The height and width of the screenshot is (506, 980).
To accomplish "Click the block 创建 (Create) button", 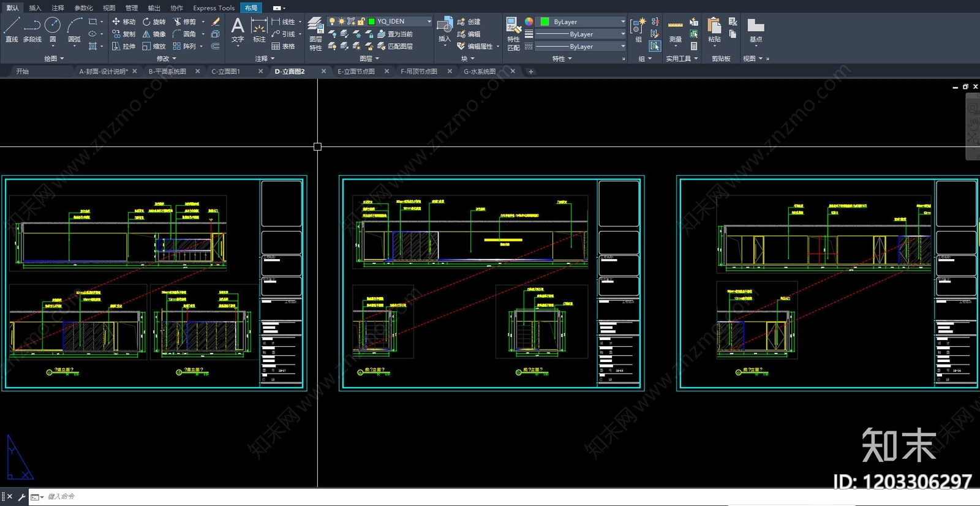I will pyautogui.click(x=469, y=21).
